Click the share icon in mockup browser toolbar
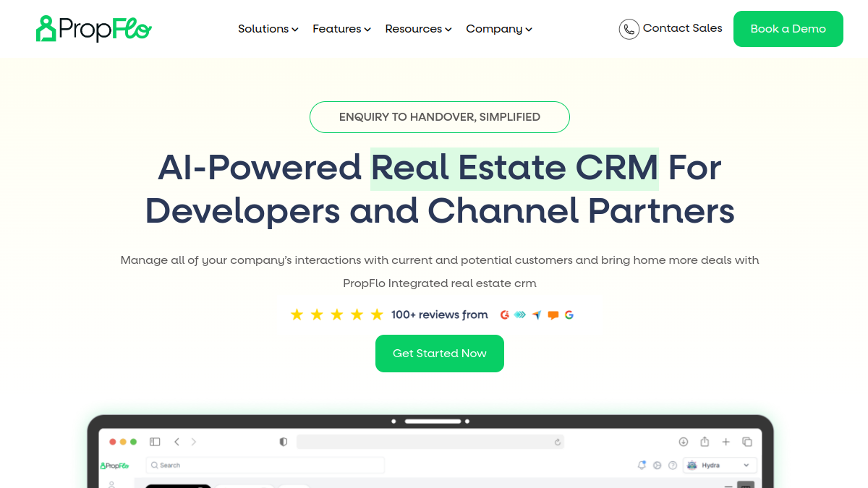 tap(705, 442)
